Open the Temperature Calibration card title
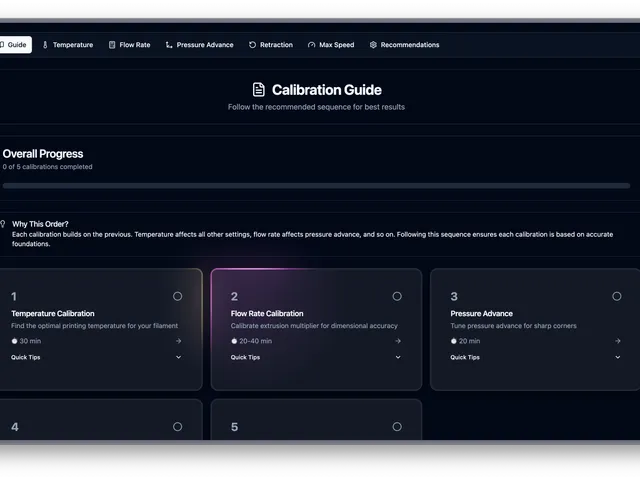The height and width of the screenshot is (480, 640). click(x=53, y=313)
